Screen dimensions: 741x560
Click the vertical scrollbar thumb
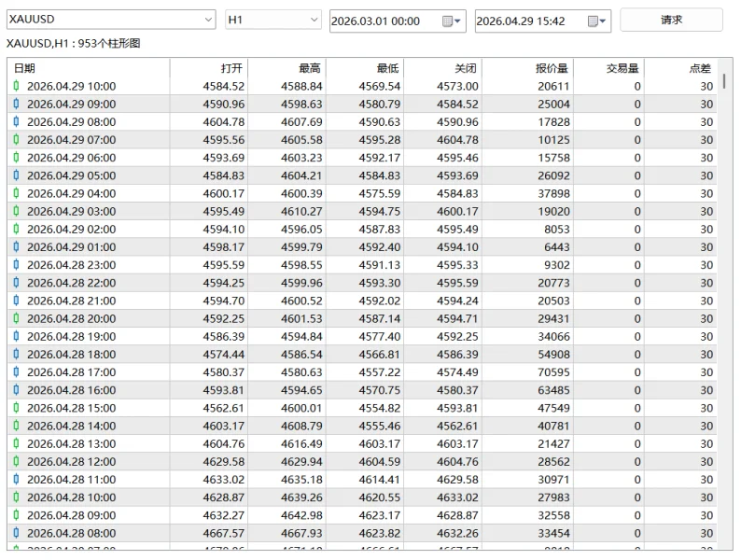[x=724, y=81]
